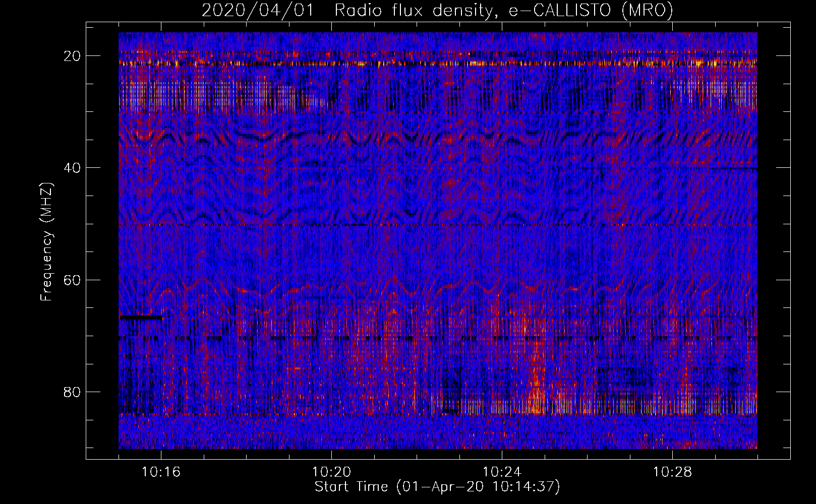Click the 20 MHz frequency tick label
The image size is (816, 504).
pyautogui.click(x=72, y=56)
